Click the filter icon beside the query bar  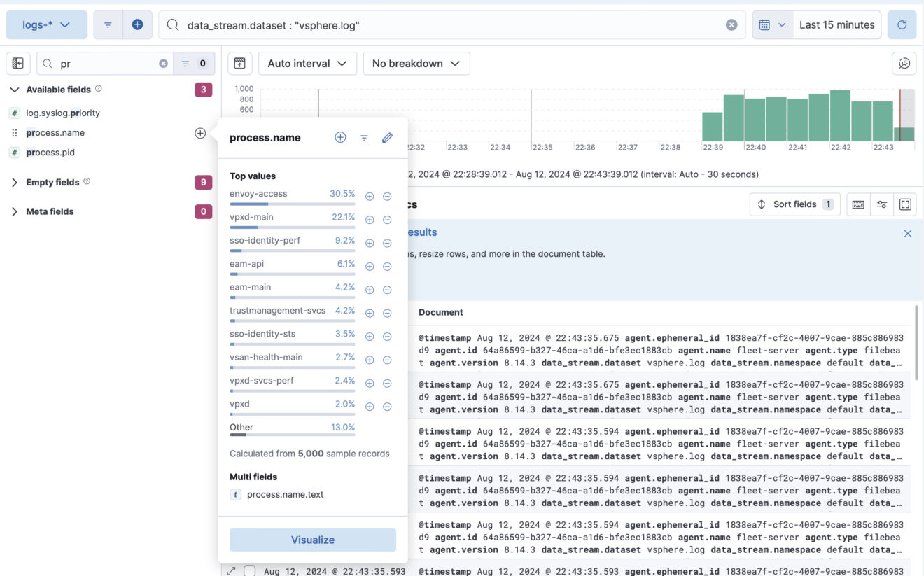pos(107,24)
